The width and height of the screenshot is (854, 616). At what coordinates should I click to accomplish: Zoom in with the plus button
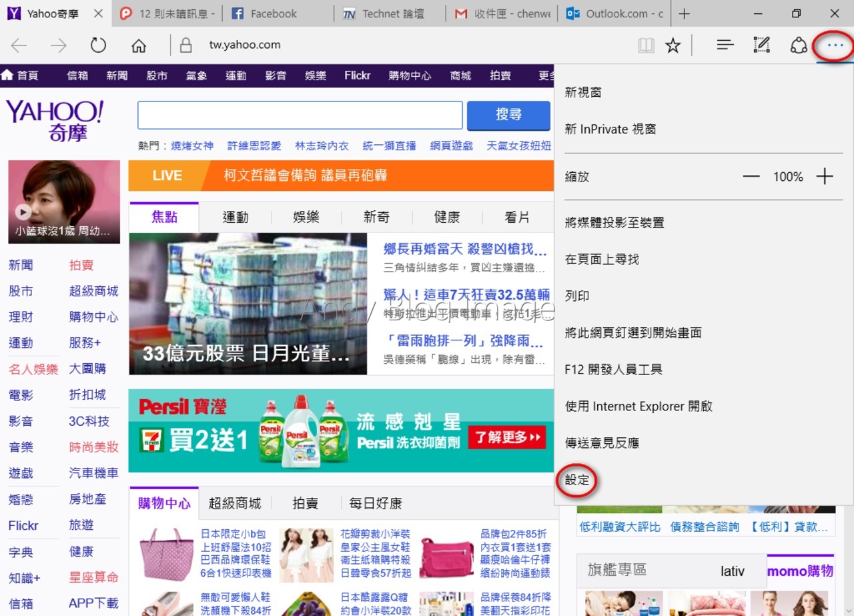pos(825,177)
